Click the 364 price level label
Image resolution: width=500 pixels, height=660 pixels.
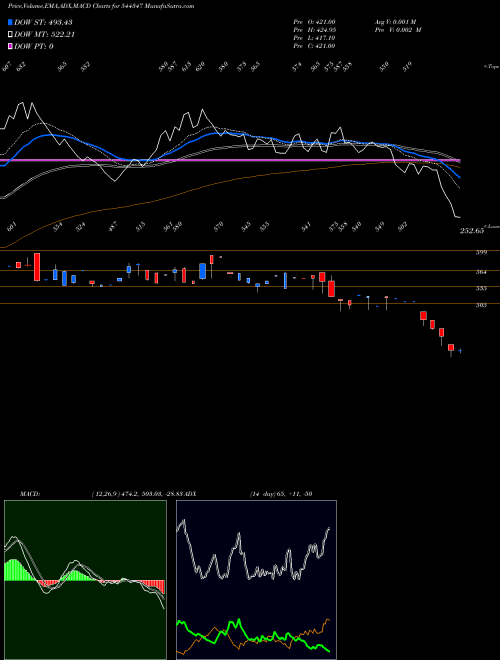pyautogui.click(x=481, y=272)
